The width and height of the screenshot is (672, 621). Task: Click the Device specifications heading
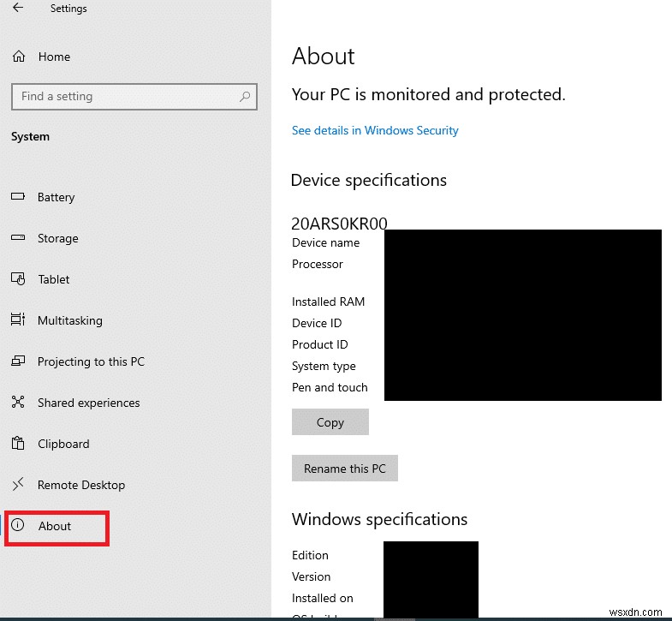pos(369,181)
